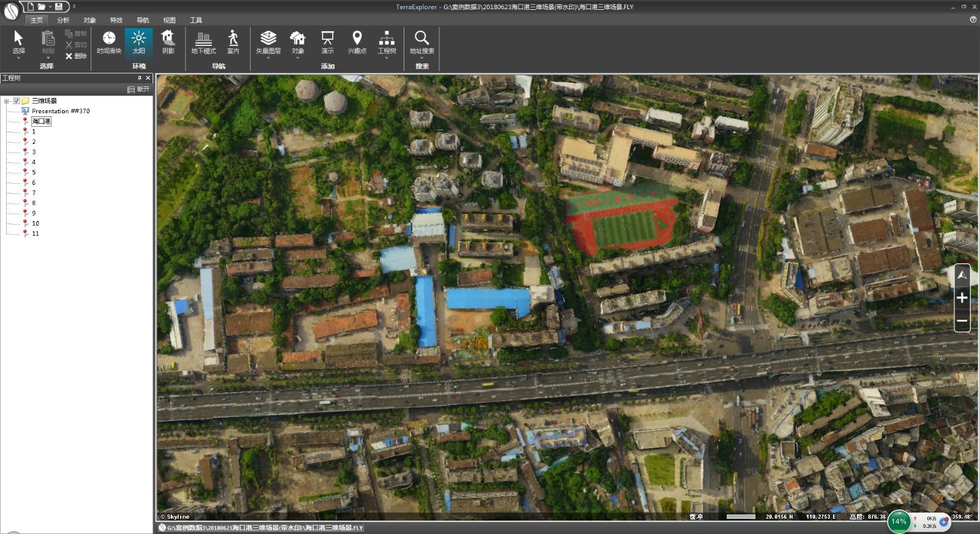Expand the dropdown under 地址搜索
The width and height of the screenshot is (980, 534).
point(421,58)
